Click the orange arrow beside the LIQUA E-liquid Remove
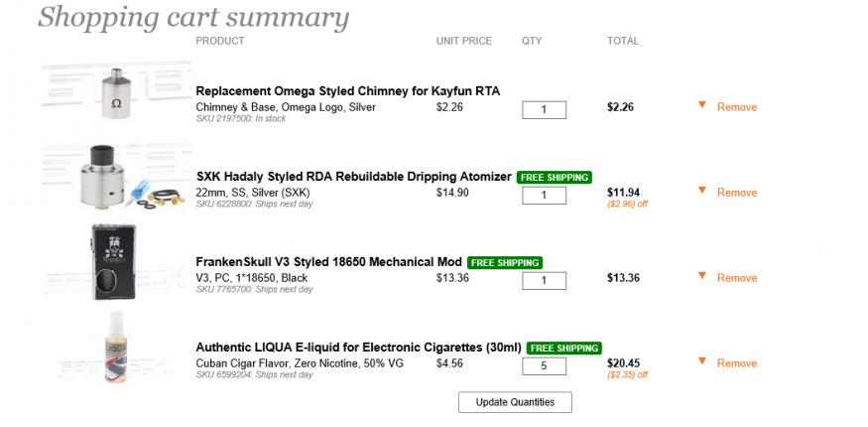Screen dimensions: 868x427 (701, 361)
